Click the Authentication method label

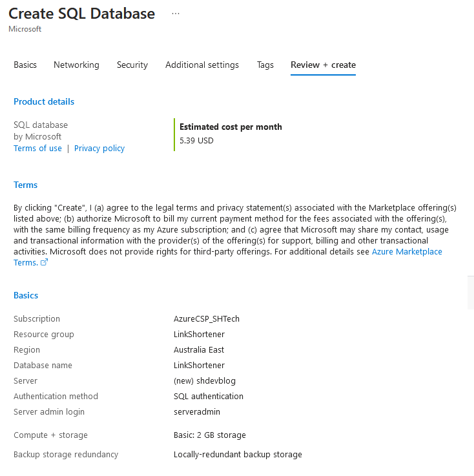coord(56,396)
